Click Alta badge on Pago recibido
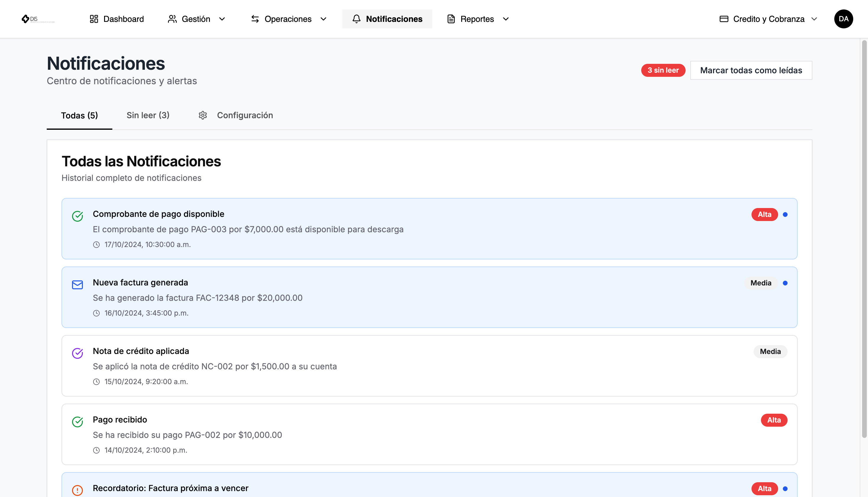868x497 pixels. tap(774, 420)
